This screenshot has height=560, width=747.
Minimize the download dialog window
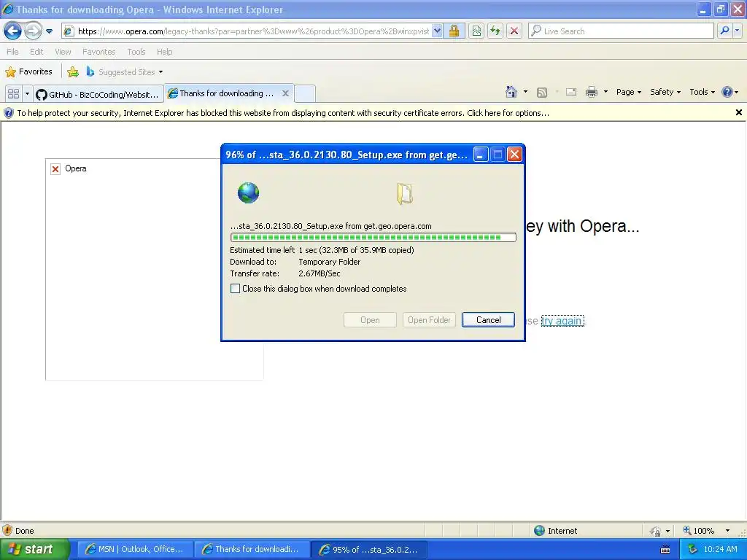480,155
